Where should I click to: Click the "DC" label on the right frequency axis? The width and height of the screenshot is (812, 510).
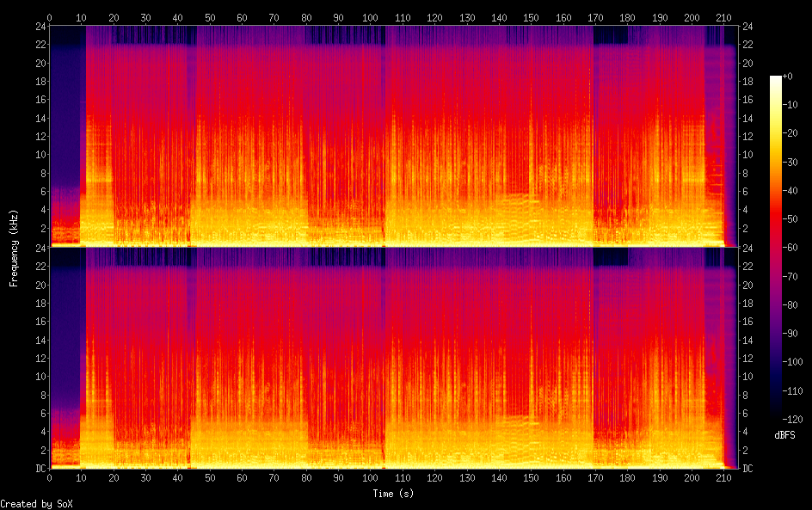tap(747, 468)
